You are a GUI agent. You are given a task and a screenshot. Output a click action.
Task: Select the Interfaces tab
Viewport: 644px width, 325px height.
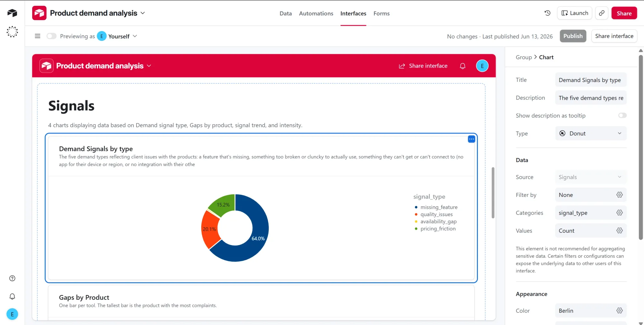coord(353,14)
